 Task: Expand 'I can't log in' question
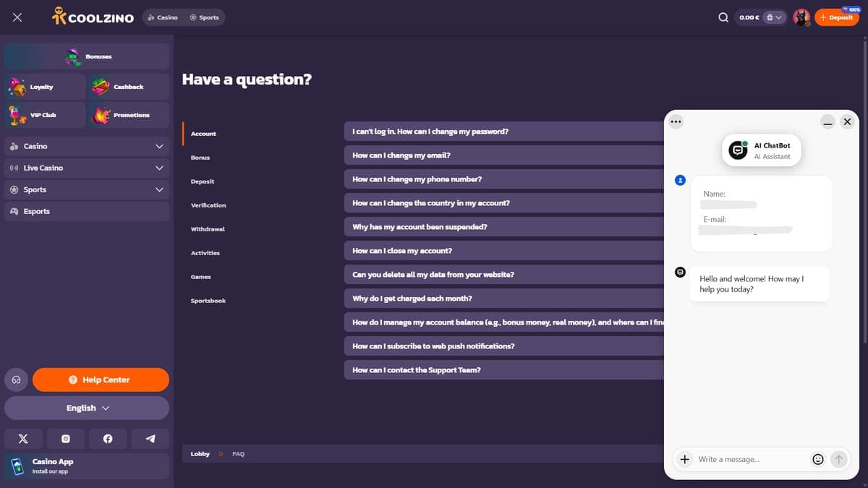pyautogui.click(x=504, y=132)
